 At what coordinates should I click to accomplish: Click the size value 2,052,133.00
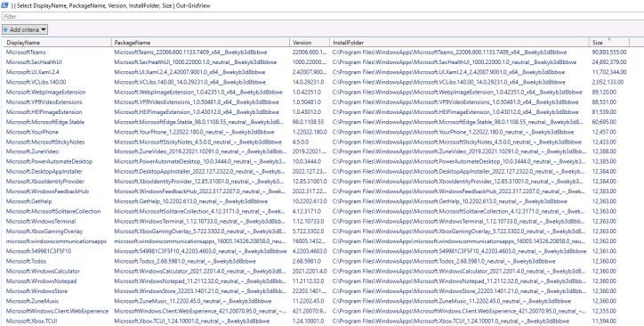point(608,82)
